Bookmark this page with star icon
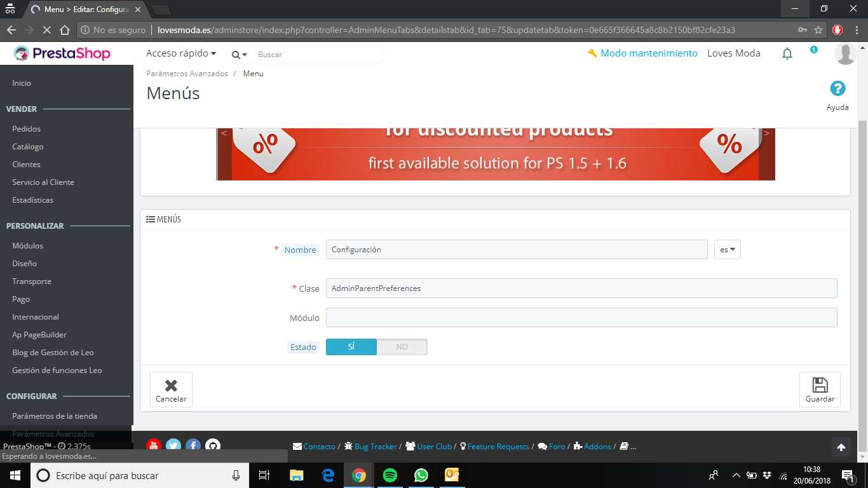Image resolution: width=868 pixels, height=488 pixels. 818,30
